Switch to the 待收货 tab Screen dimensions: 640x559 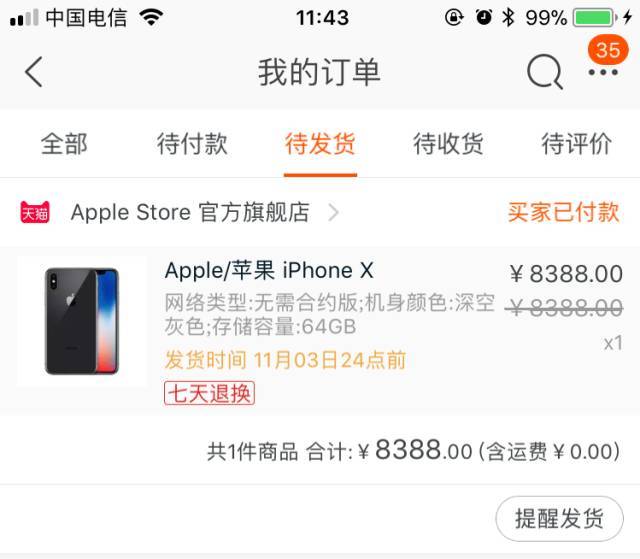(448, 144)
